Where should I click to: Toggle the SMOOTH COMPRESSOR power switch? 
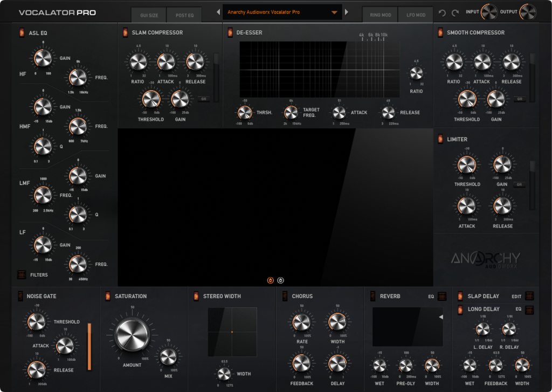point(440,32)
